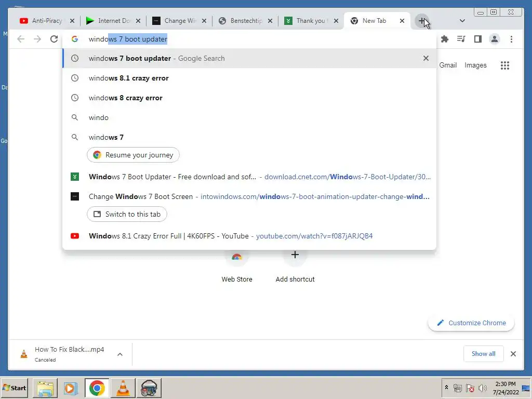The image size is (532, 399).
Task: Select suggestion windows 8.1 crazy error
Action: coord(249,78)
